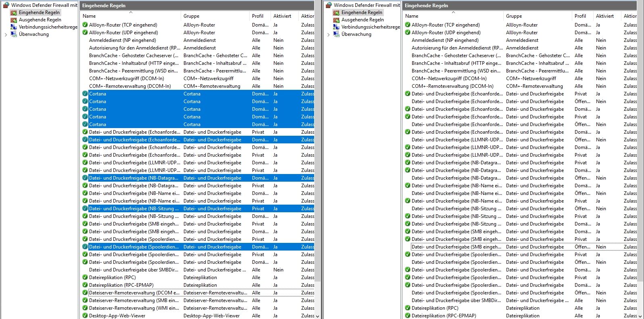The width and height of the screenshot is (644, 319).
Task: Select Autorisierung für den Anmeldedienst rule, left window
Action: (x=134, y=48)
